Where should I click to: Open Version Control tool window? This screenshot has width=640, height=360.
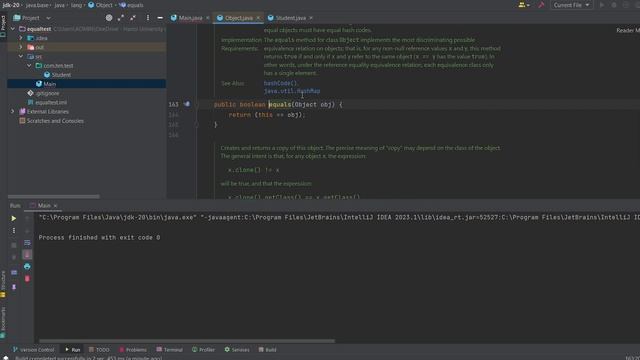tap(33, 350)
